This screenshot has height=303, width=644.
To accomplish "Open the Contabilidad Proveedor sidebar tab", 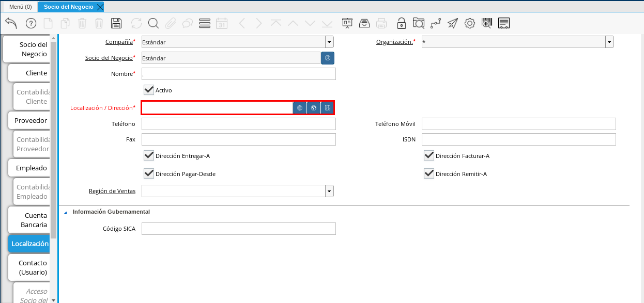I will click(32, 144).
